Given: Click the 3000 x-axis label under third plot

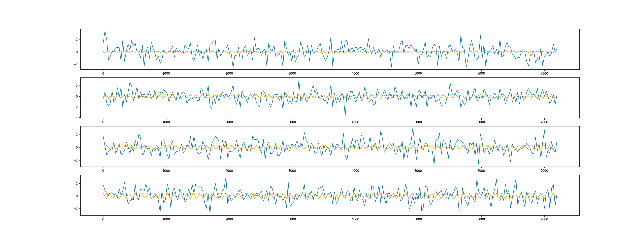Looking at the screenshot, I should pos(292,171).
